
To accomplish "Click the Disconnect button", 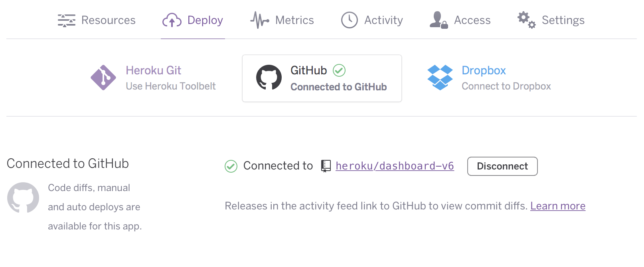I will (502, 166).
